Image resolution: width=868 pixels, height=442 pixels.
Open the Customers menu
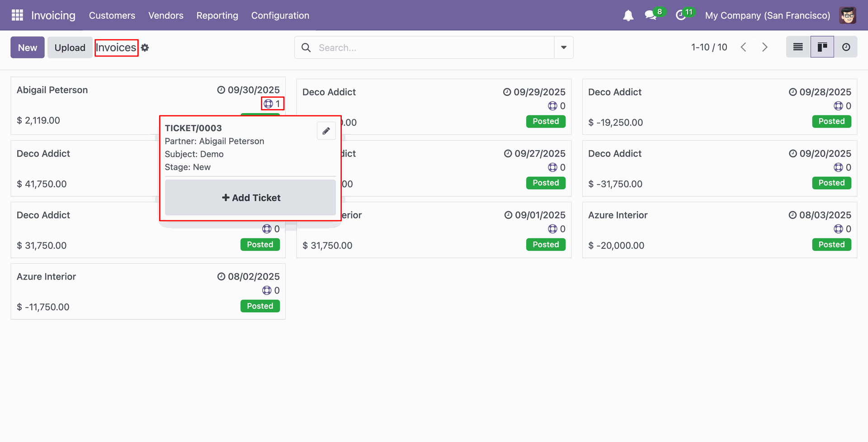pos(112,15)
